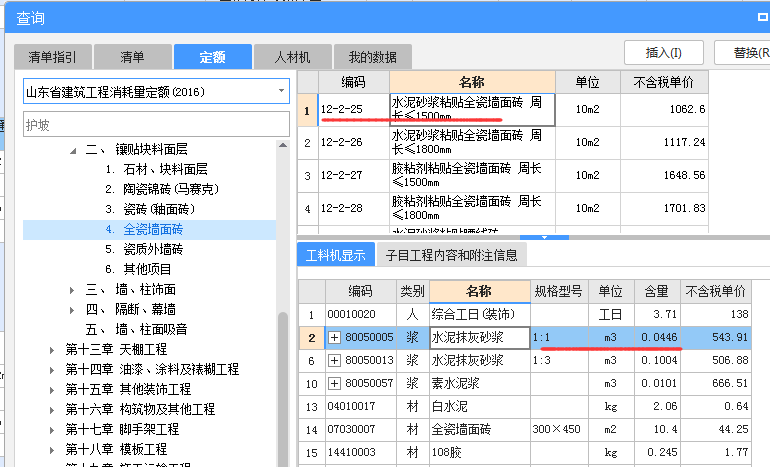
Task: Select the 综合工日(装饰) row
Action: coord(525,314)
